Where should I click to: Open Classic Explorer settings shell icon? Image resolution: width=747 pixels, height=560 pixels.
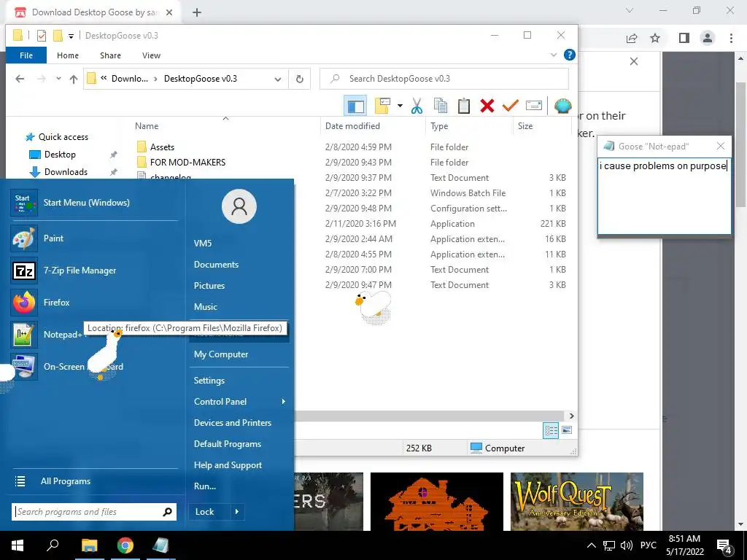click(562, 106)
